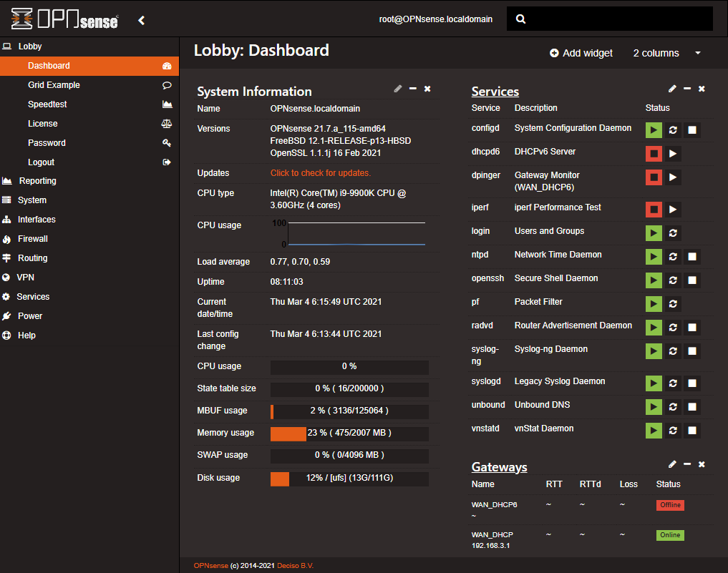
Task: Click the check for updates link
Action: [321, 172]
